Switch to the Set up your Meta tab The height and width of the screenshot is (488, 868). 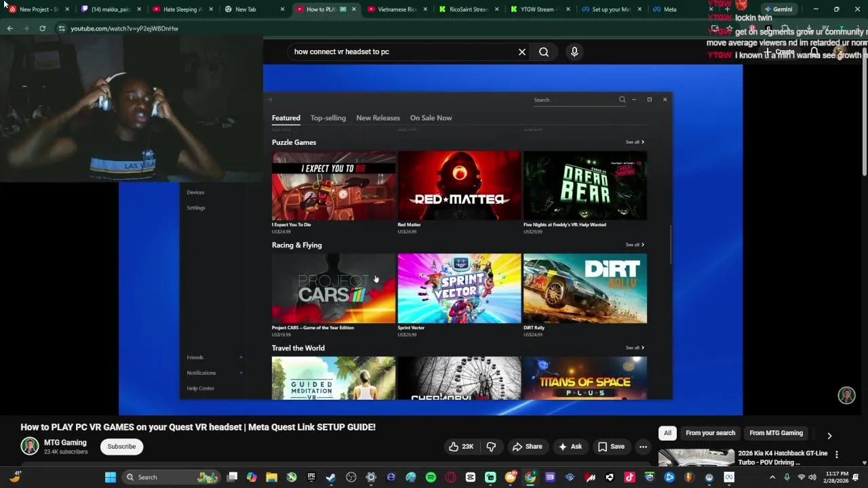tap(610, 9)
